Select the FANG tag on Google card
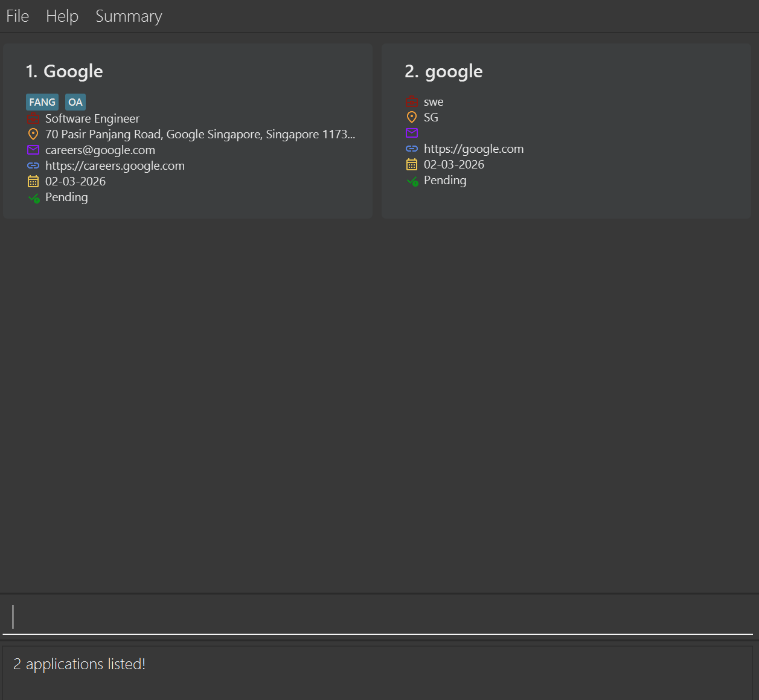The image size is (759, 700). tap(42, 102)
